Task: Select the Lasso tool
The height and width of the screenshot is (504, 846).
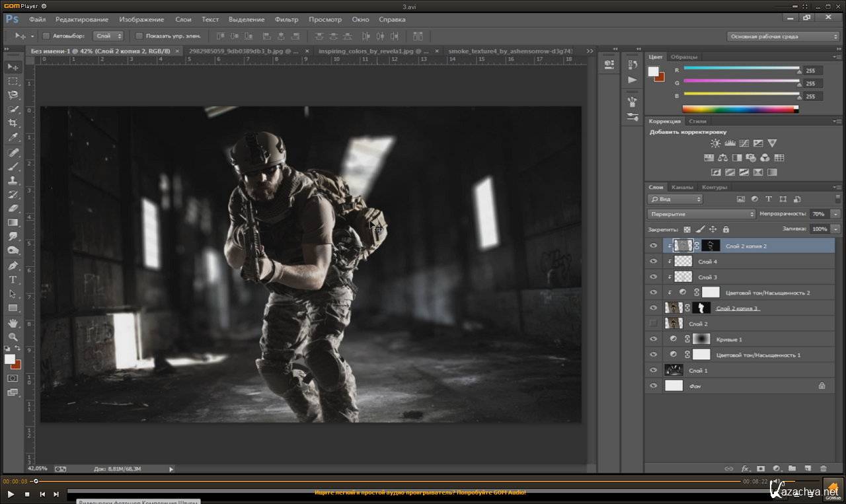Action: (x=13, y=95)
